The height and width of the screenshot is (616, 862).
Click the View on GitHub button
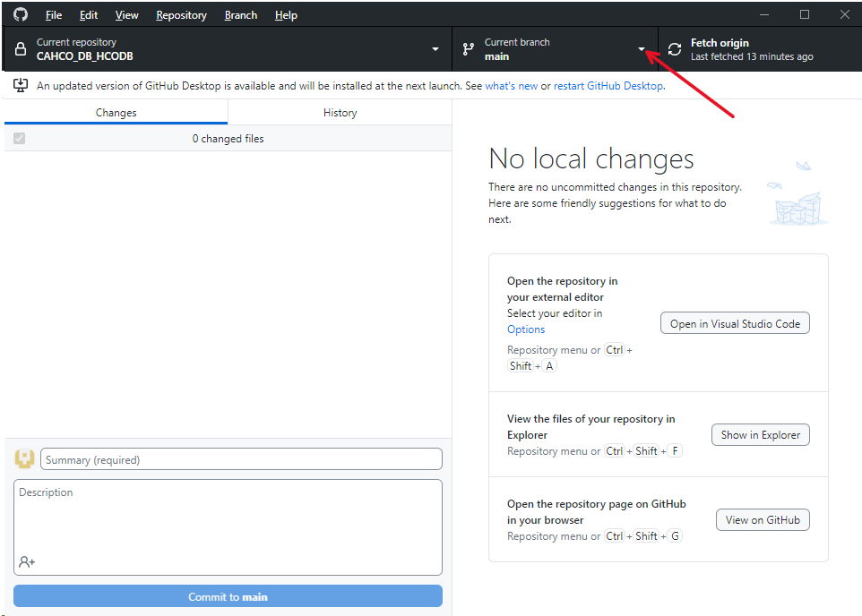[x=763, y=519]
